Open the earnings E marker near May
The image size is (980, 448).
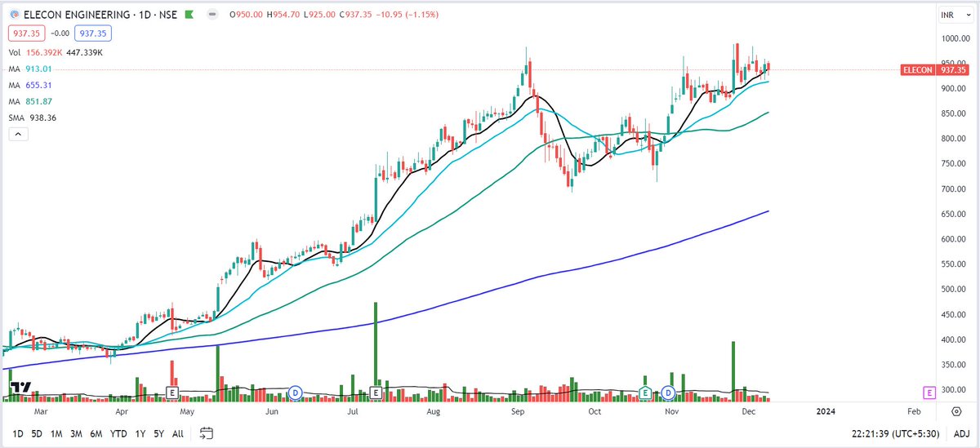172,393
